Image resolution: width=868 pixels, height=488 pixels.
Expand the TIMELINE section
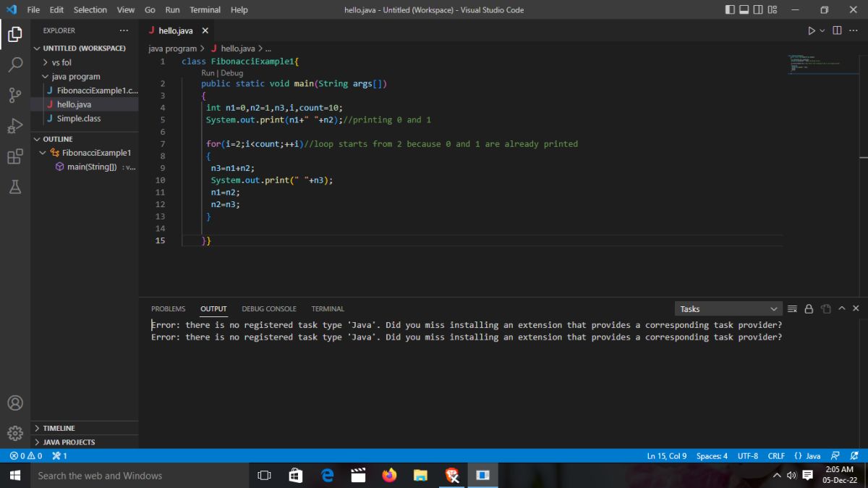(85, 428)
